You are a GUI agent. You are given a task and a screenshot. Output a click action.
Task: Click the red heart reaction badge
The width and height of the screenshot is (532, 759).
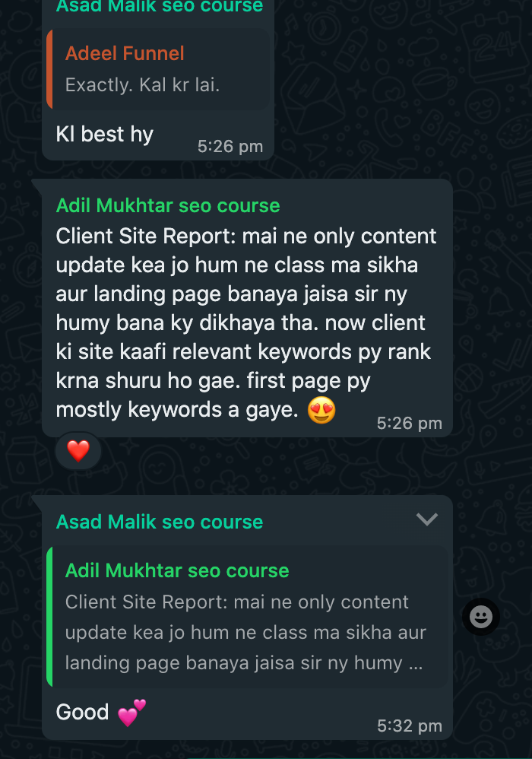tap(78, 451)
